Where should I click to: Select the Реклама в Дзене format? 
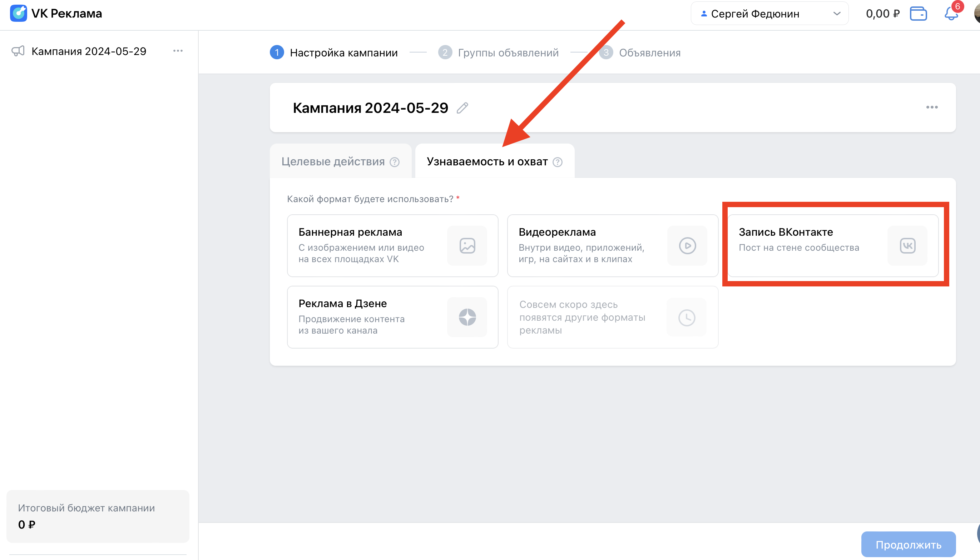[x=393, y=317]
